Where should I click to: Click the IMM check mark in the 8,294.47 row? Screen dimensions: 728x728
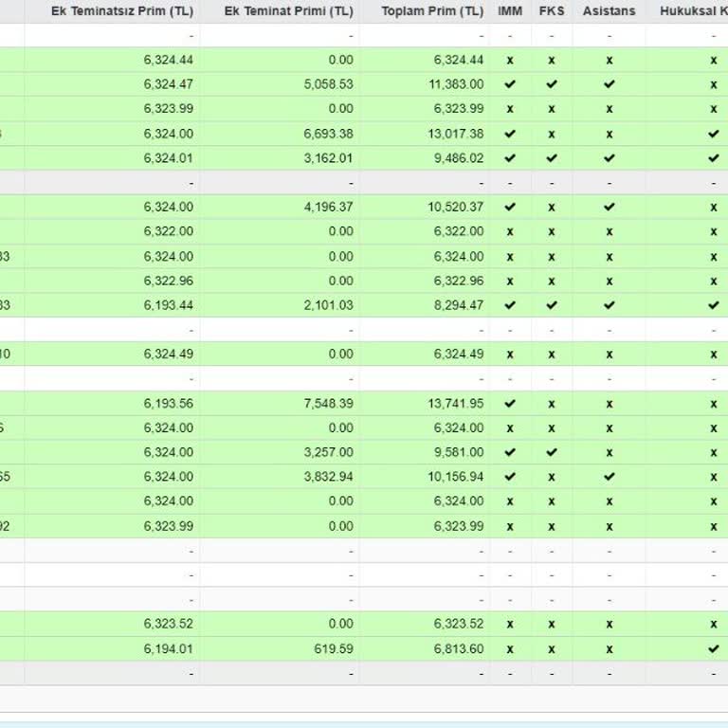click(510, 305)
